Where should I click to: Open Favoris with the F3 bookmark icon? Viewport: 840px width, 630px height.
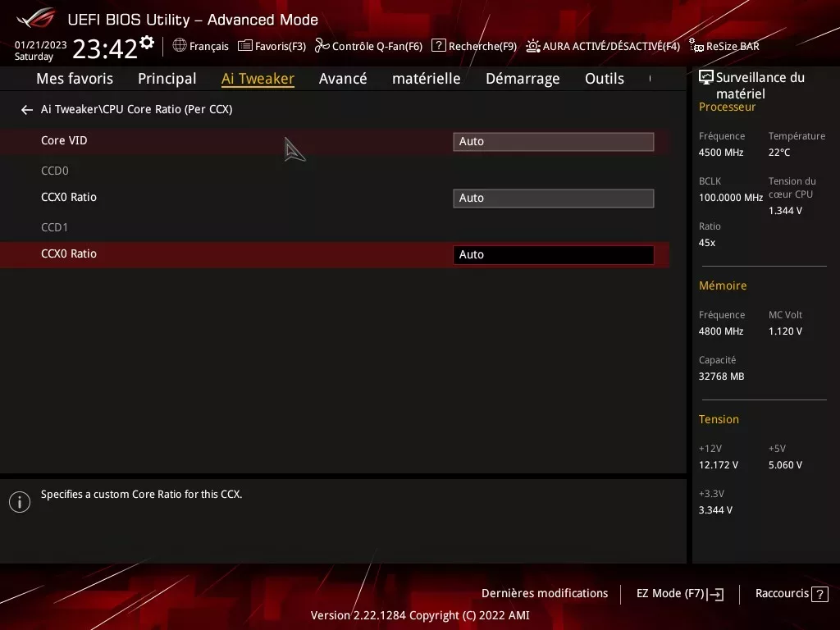(244, 46)
